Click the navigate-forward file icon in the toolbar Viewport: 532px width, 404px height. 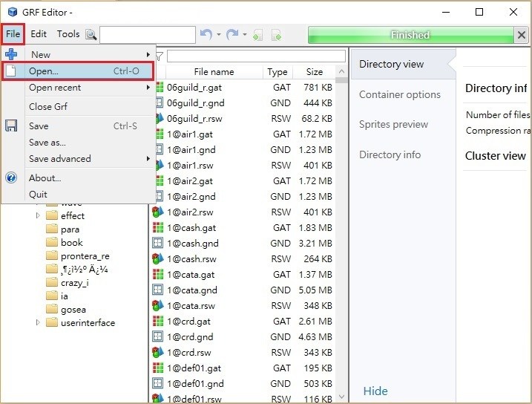click(x=277, y=35)
